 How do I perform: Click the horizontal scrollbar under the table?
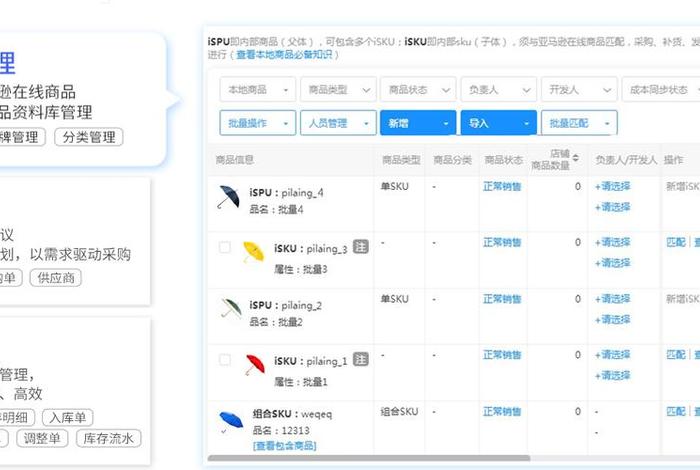coord(369,458)
